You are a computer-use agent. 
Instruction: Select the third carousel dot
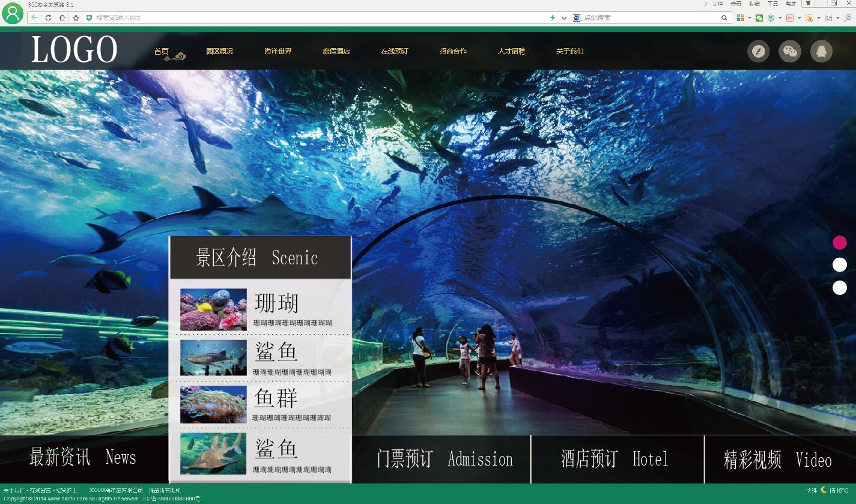coord(839,288)
